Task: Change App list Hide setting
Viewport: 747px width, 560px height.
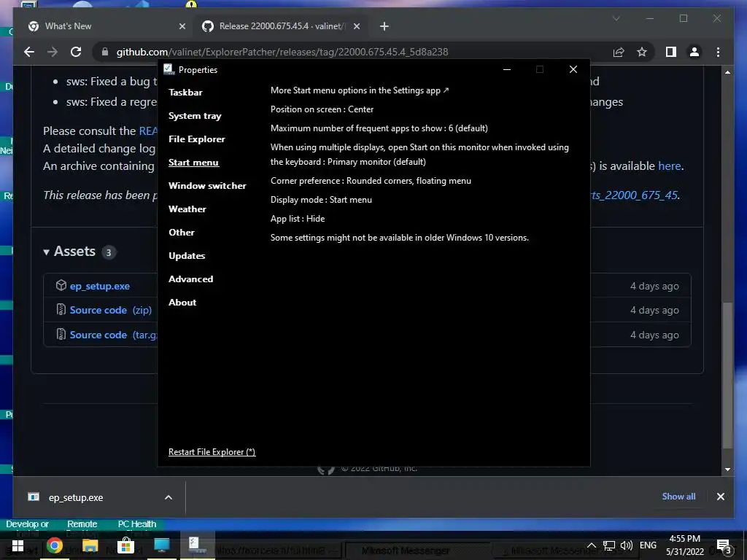Action: [298, 219]
